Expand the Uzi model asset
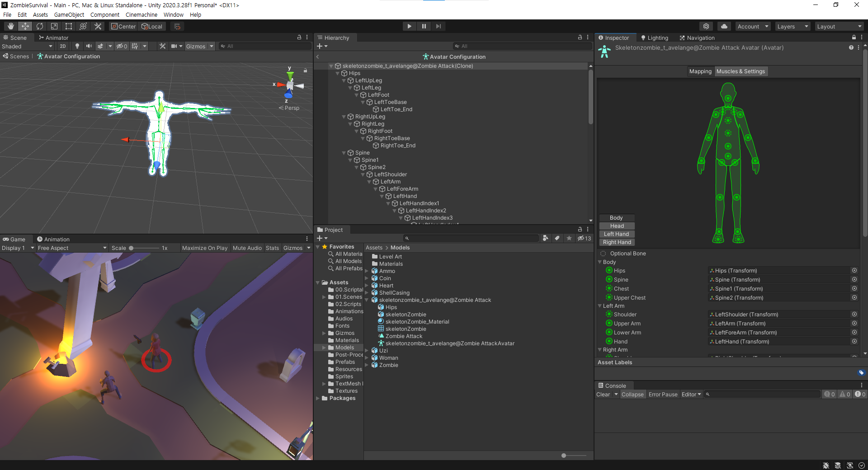The width and height of the screenshot is (868, 470). click(367, 351)
